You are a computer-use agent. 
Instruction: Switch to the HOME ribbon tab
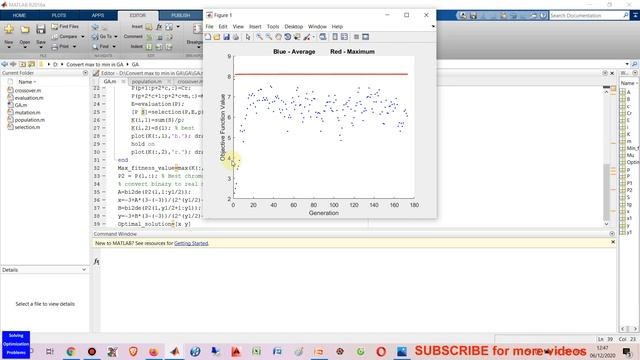(19, 15)
